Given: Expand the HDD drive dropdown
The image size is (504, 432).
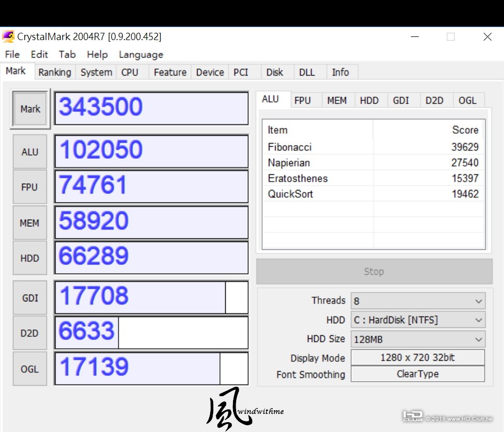Looking at the screenshot, I should point(418,320).
